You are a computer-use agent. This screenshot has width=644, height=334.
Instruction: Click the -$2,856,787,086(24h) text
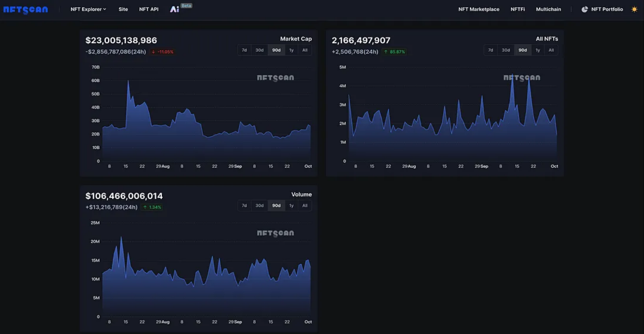[x=116, y=52]
